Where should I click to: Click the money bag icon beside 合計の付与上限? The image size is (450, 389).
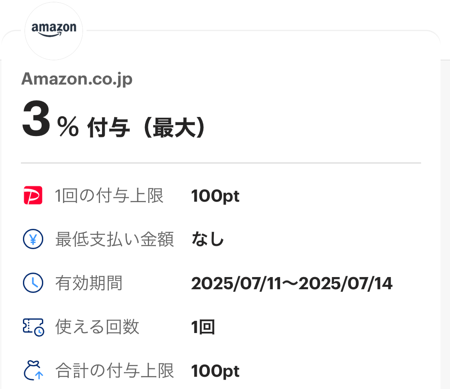[x=33, y=370]
